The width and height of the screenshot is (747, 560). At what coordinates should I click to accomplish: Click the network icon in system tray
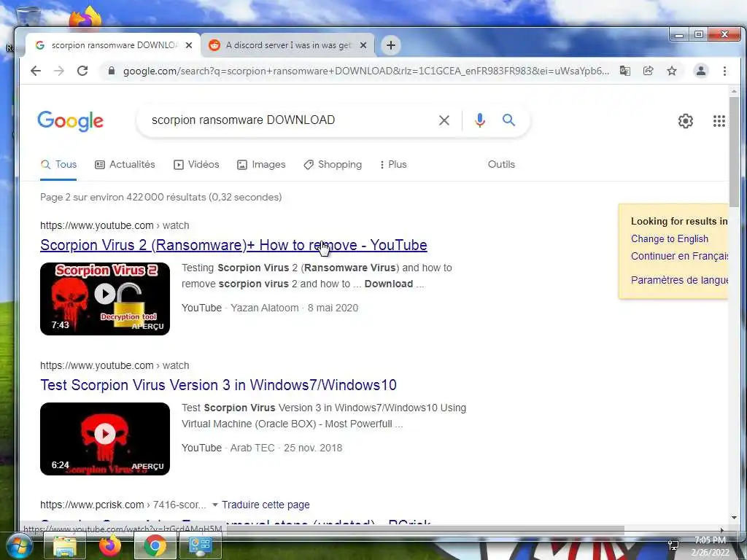coord(673,545)
